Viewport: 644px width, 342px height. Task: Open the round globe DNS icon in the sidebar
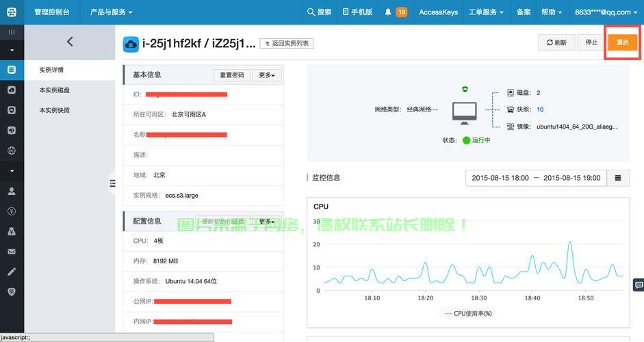pos(12,150)
